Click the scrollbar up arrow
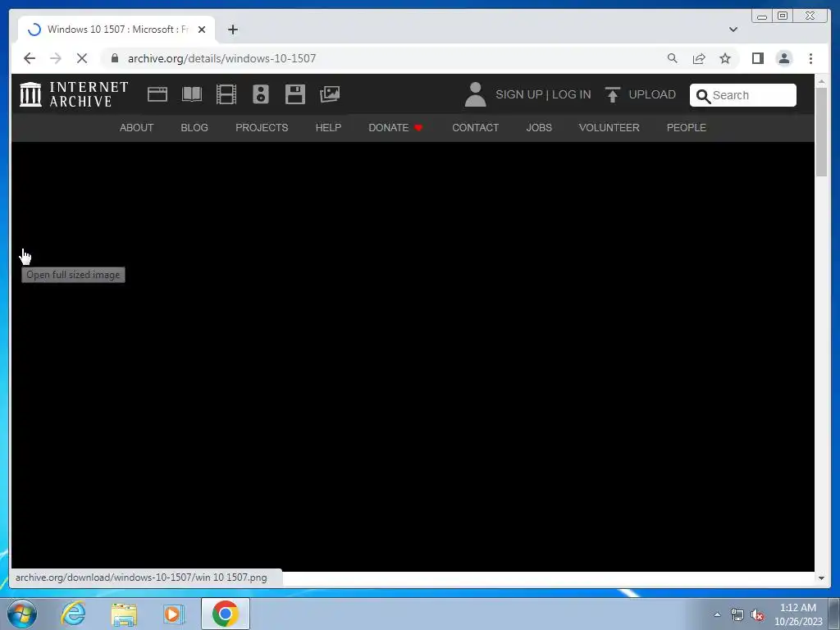Image resolution: width=840 pixels, height=630 pixels. pyautogui.click(x=821, y=81)
